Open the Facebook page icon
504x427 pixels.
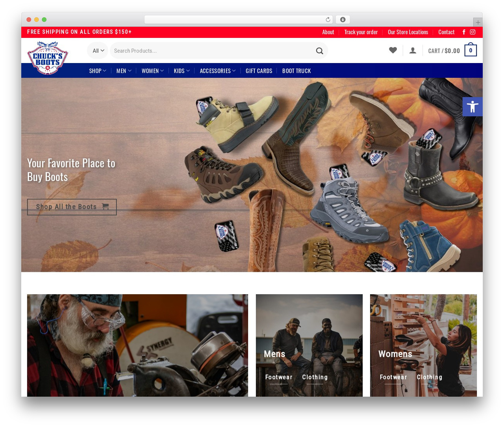coord(464,32)
